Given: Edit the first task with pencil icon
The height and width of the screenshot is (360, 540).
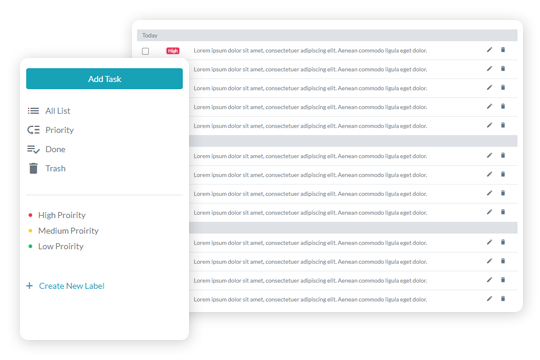Looking at the screenshot, I should [489, 50].
